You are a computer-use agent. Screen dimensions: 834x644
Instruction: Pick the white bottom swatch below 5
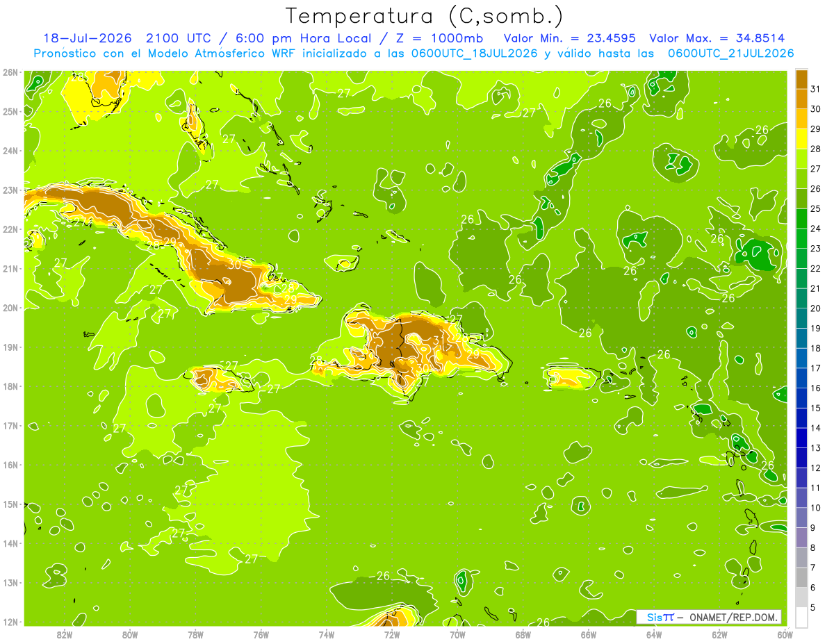801,617
